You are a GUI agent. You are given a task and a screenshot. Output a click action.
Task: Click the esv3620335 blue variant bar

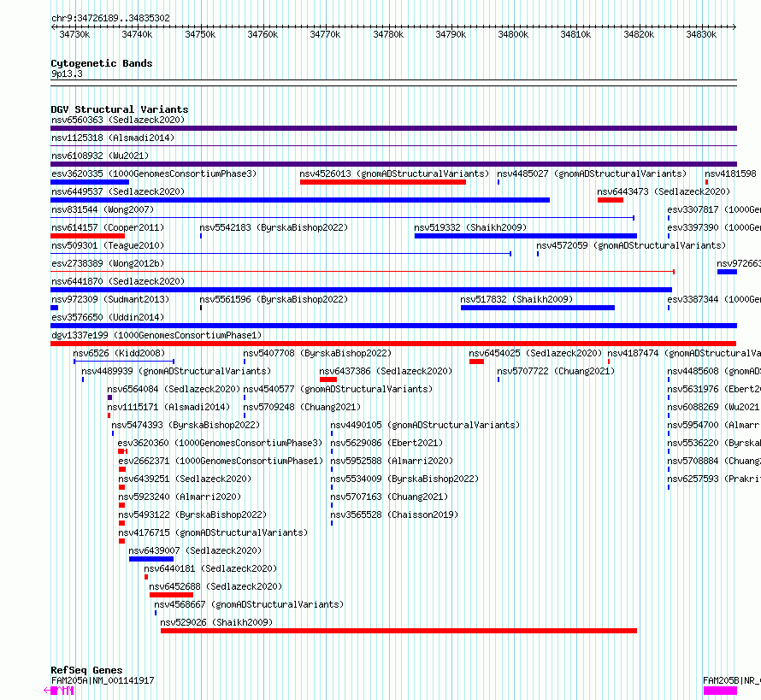tap(90, 182)
